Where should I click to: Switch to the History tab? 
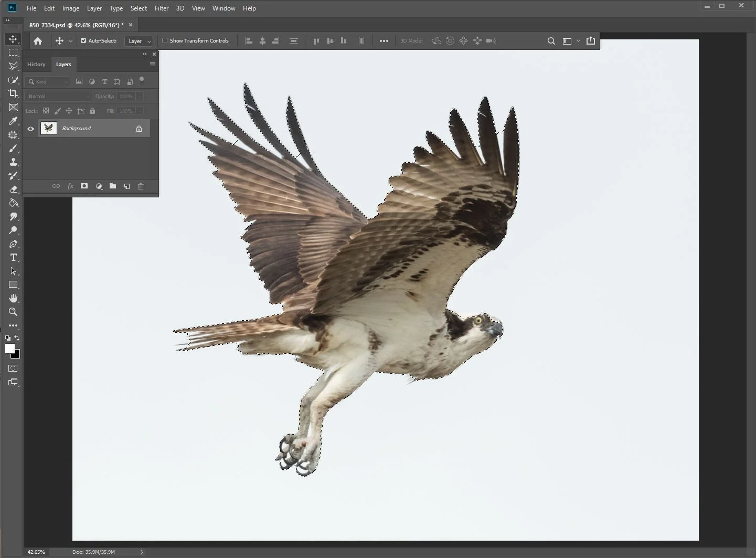pos(36,65)
